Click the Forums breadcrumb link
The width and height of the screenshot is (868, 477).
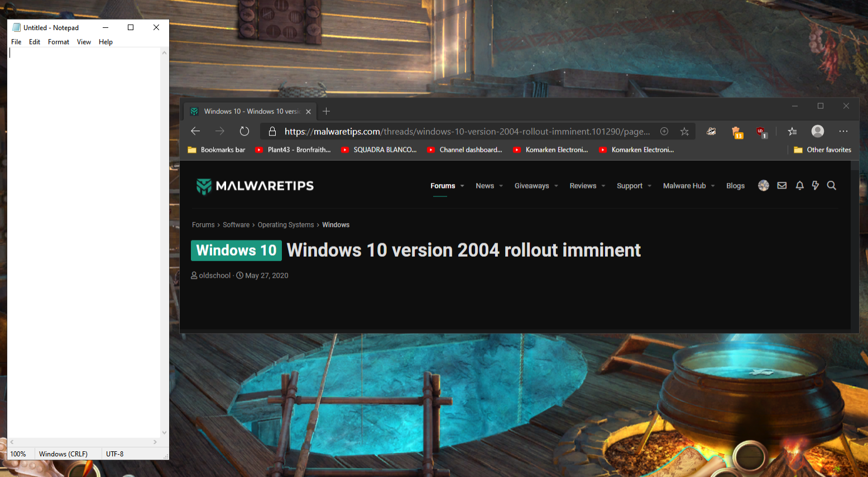pos(203,225)
